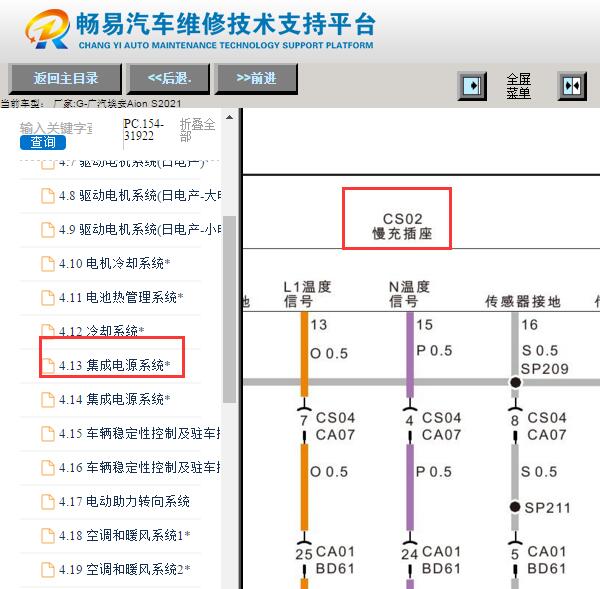Click the L1温度信号 label in diagram
600x589 pixels.
(x=307, y=294)
